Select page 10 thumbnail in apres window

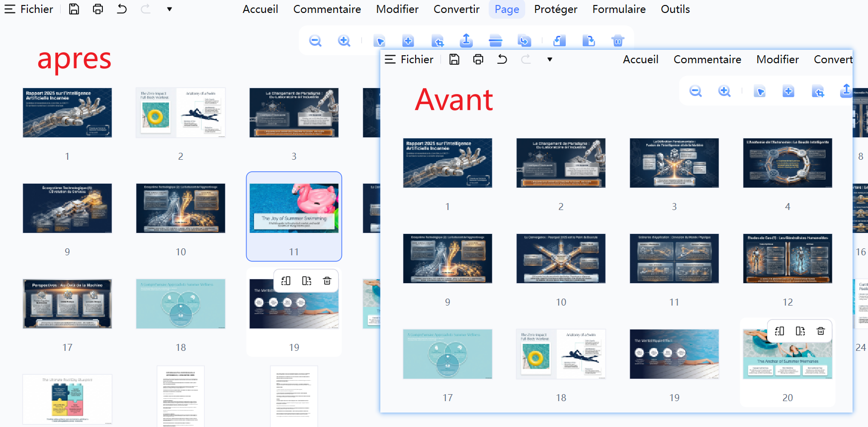point(180,208)
